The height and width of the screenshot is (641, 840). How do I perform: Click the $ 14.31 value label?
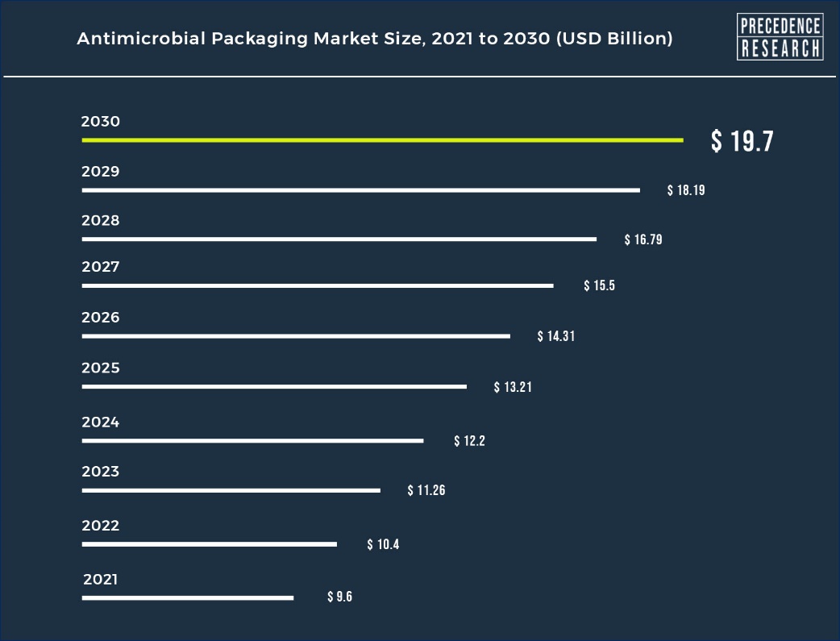click(556, 337)
